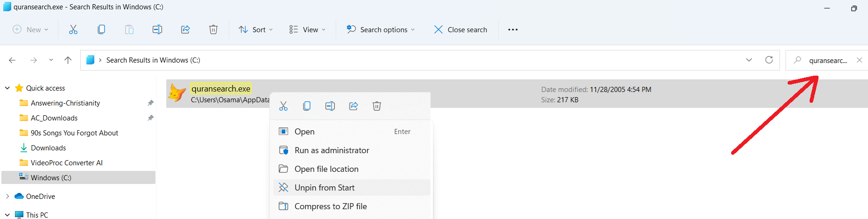Image resolution: width=868 pixels, height=219 pixels.
Task: Click the file path C:\Users\Osama\AppData
Action: [x=231, y=100]
